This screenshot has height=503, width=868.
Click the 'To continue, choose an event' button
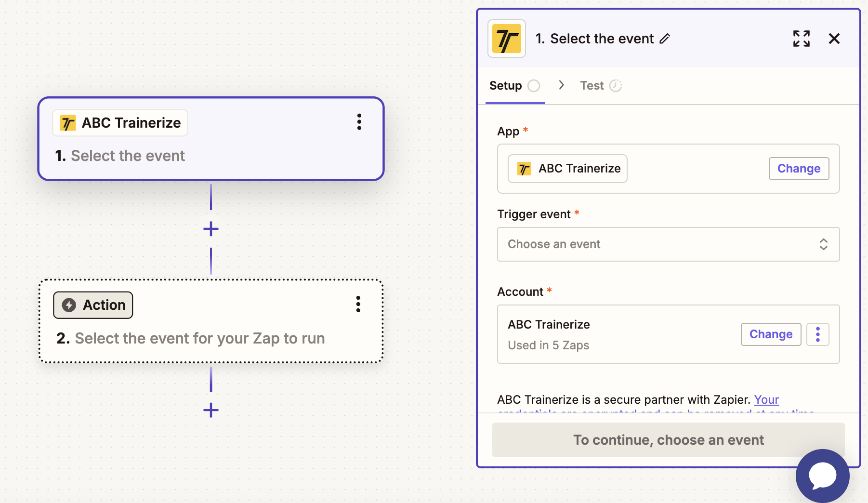[x=668, y=440]
